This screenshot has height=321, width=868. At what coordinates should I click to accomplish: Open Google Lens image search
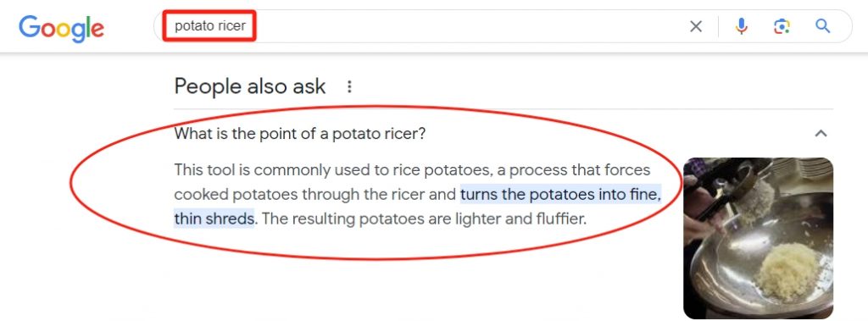click(782, 26)
